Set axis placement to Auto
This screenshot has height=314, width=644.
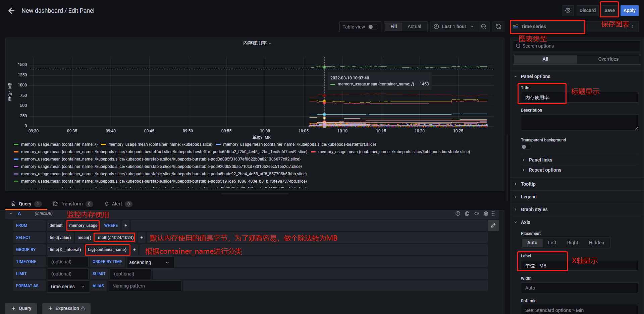[x=532, y=243]
